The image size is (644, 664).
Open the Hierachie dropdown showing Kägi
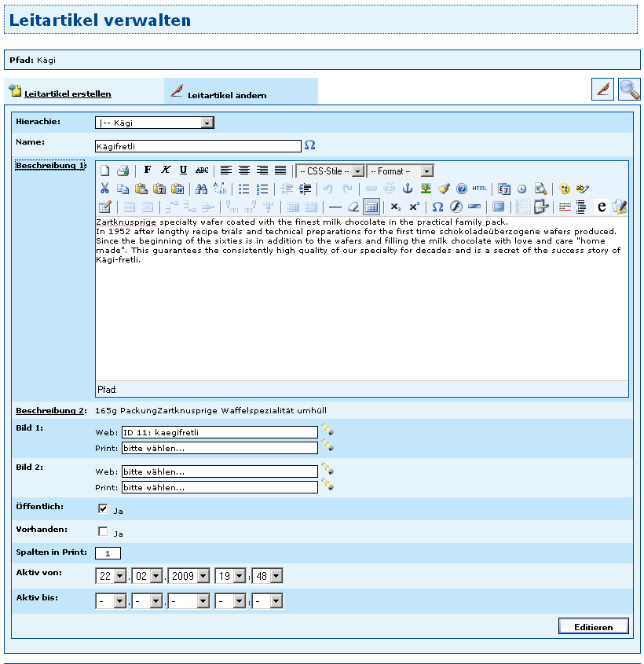(x=155, y=123)
